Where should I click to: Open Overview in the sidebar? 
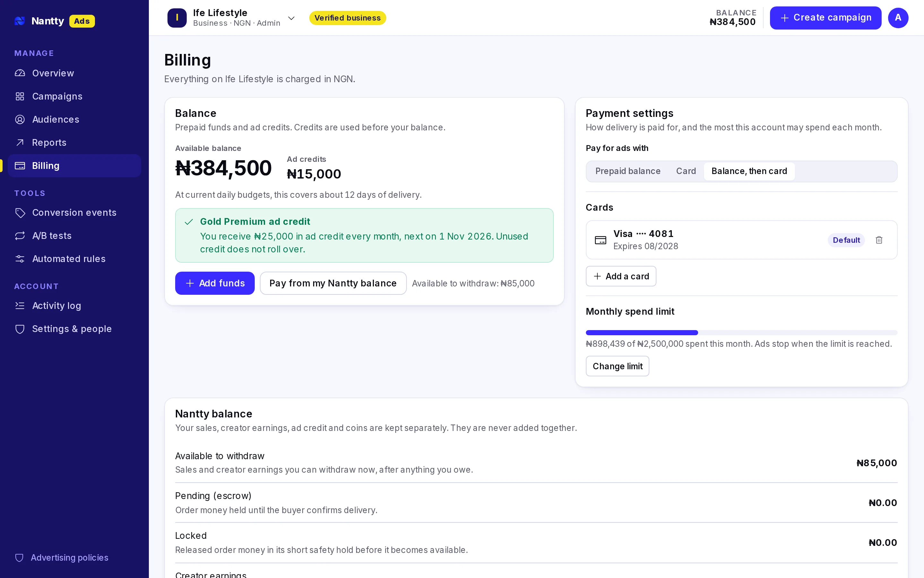point(74,73)
